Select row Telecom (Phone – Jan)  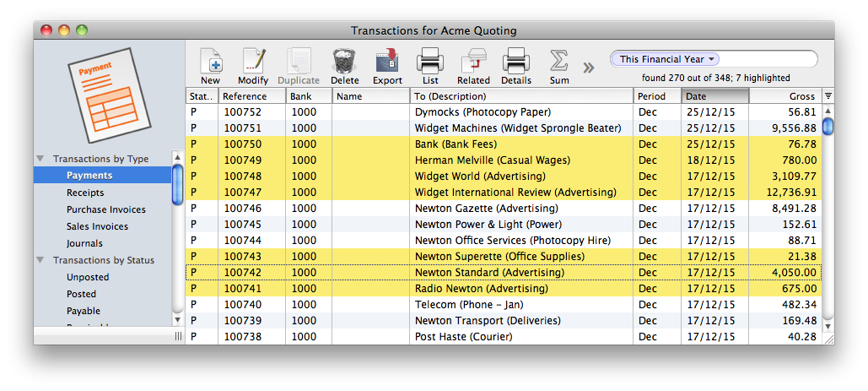504,305
